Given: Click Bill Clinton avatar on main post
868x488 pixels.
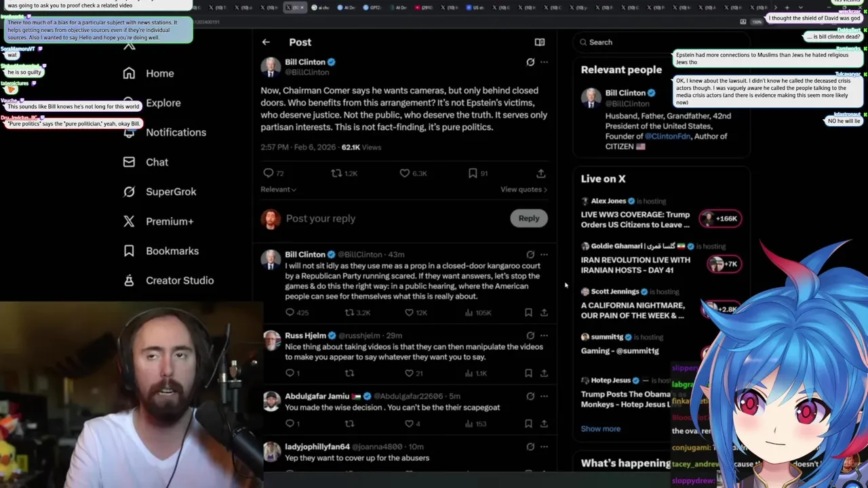Looking at the screenshot, I should pyautogui.click(x=271, y=66).
